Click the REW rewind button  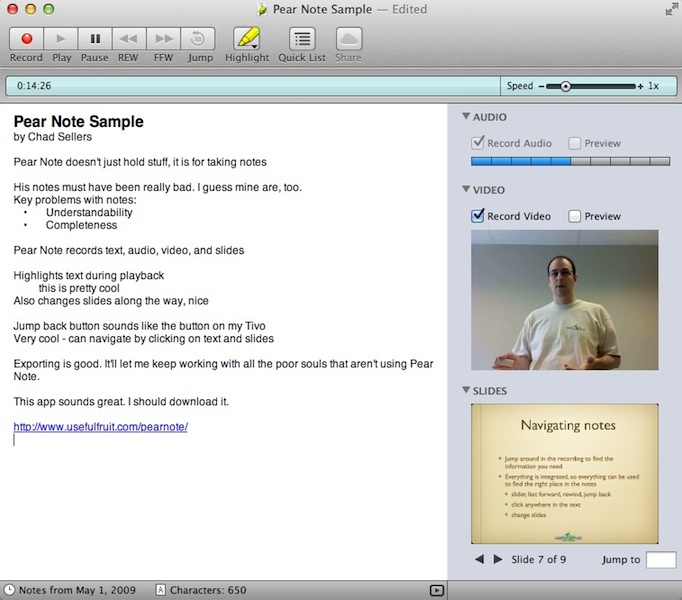pos(128,39)
